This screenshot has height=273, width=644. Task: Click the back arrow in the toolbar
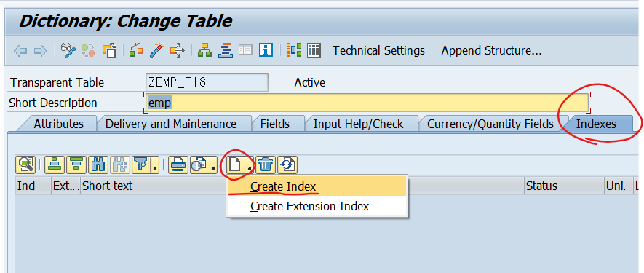pyautogui.click(x=20, y=51)
